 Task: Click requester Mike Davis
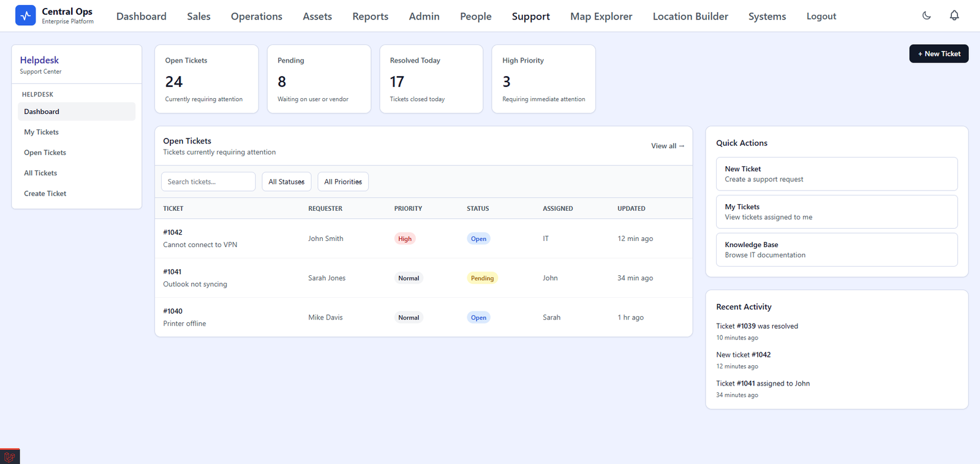click(x=326, y=318)
